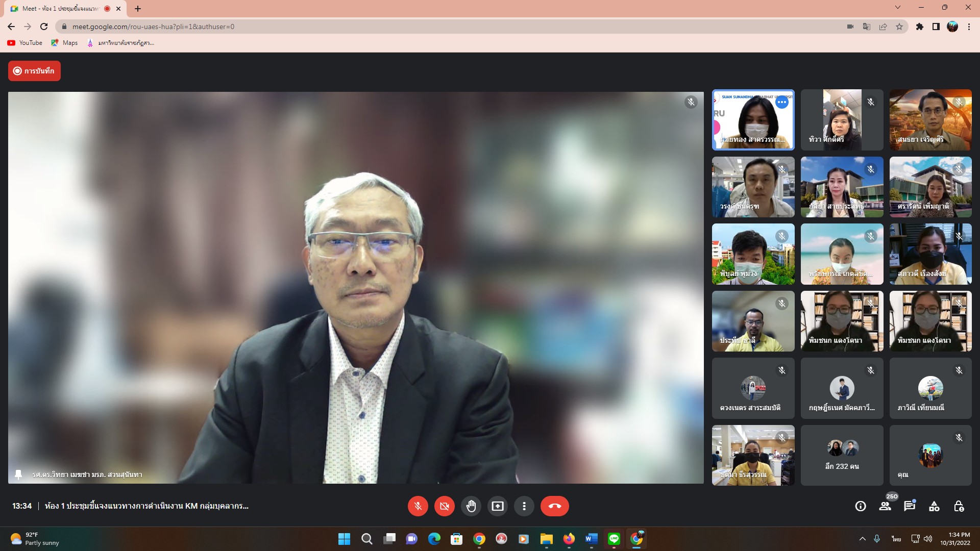Expand hidden system tray icons chevron
Image resolution: width=980 pixels, height=551 pixels.
(862, 539)
